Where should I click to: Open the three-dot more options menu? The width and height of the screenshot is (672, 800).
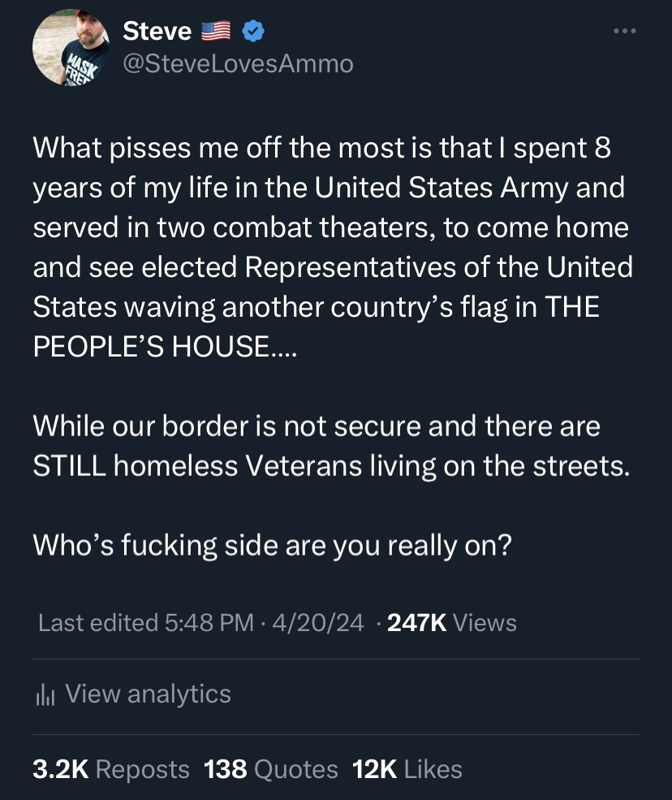(x=625, y=32)
